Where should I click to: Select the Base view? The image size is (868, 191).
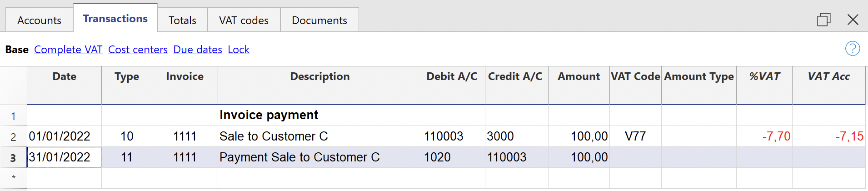pos(17,50)
